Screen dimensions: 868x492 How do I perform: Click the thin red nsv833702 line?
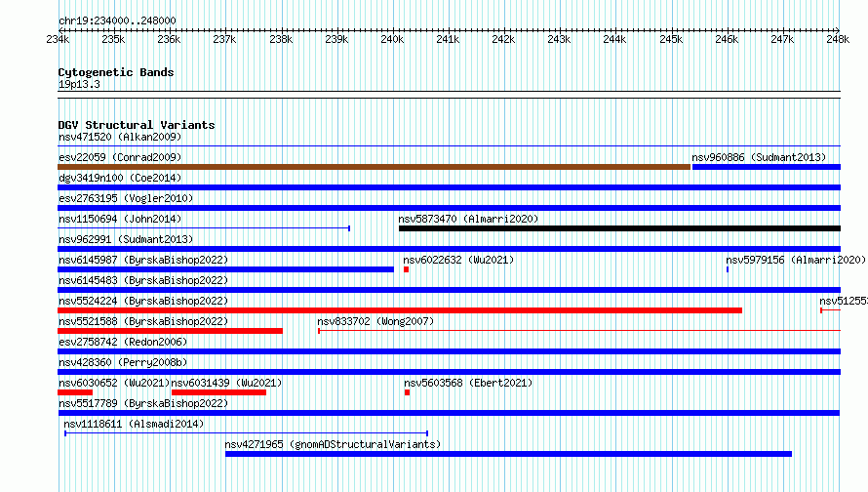[x=579, y=331]
